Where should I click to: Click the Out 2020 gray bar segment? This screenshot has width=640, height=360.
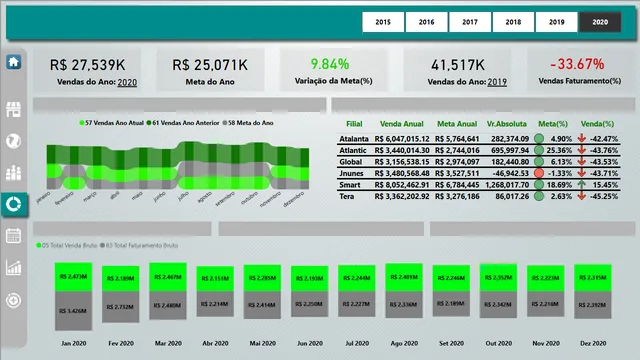click(x=498, y=304)
